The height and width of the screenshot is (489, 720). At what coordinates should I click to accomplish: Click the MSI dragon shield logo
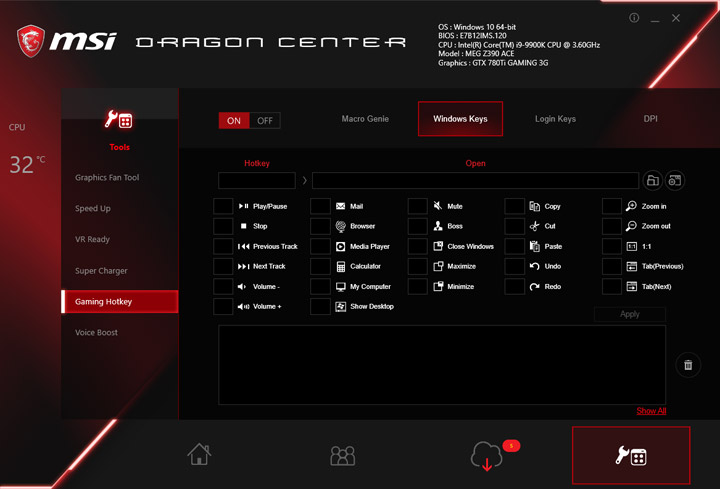(x=31, y=41)
